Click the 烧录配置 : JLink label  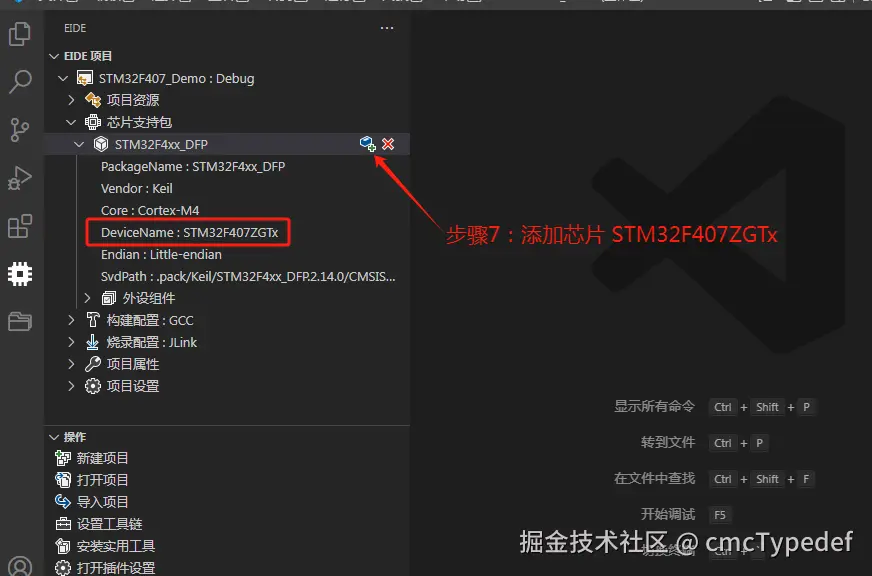pyautogui.click(x=152, y=342)
